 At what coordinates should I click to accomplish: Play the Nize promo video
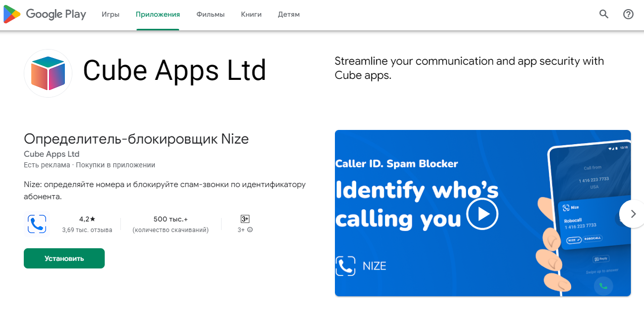point(482,214)
